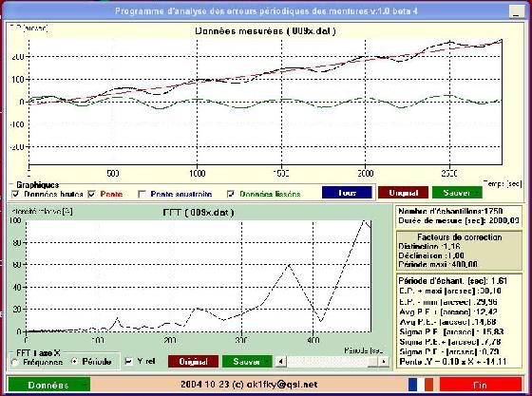Open the arrow on the green Données button
532x396 pixels.
(x=85, y=386)
